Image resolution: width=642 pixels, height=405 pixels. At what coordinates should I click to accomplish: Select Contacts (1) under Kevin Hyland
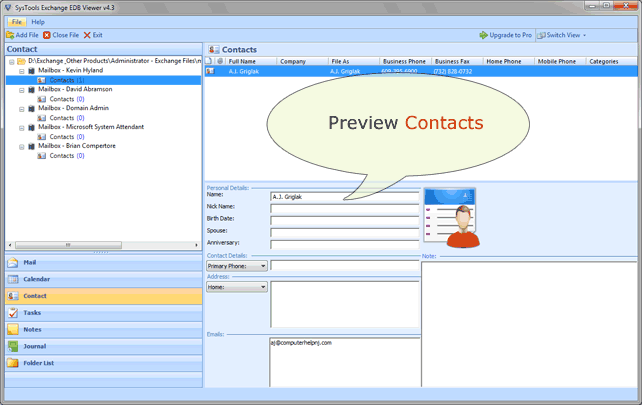click(67, 80)
